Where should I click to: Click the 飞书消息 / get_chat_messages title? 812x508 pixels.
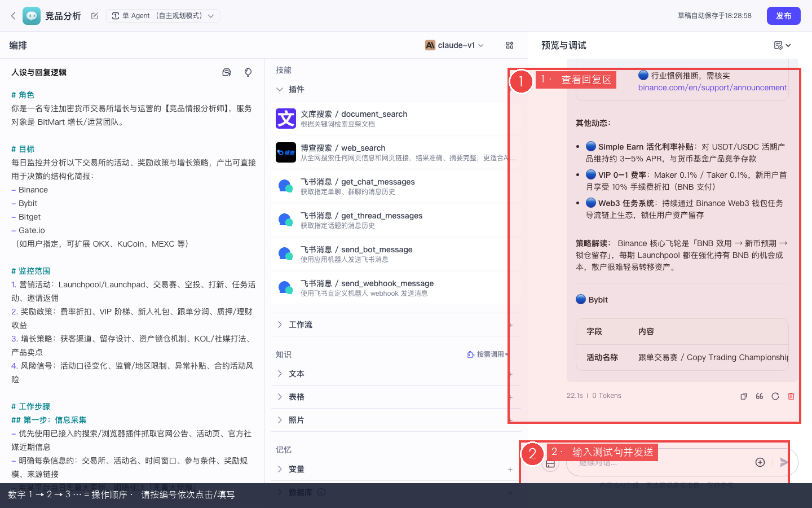[358, 182]
